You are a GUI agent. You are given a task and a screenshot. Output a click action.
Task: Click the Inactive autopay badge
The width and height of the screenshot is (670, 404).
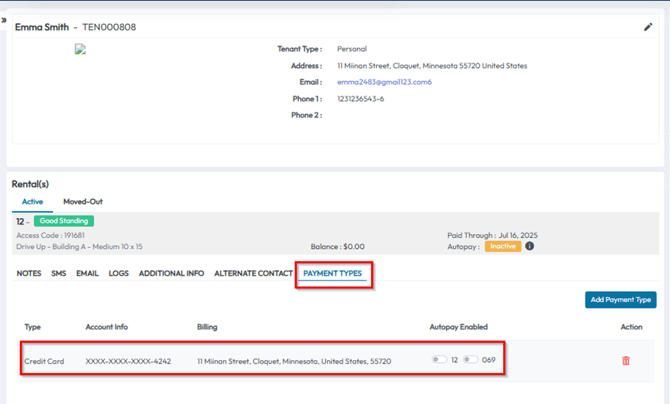click(503, 246)
